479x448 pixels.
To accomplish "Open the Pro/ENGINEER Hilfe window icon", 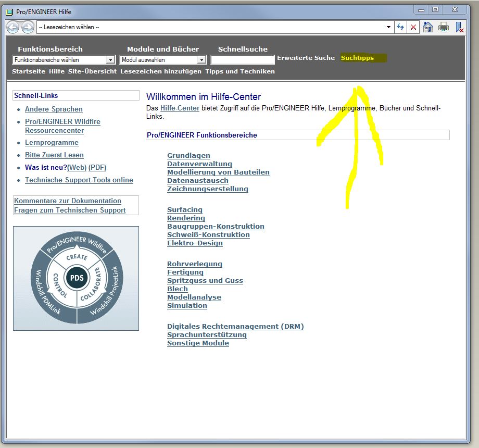I will click(x=10, y=12).
